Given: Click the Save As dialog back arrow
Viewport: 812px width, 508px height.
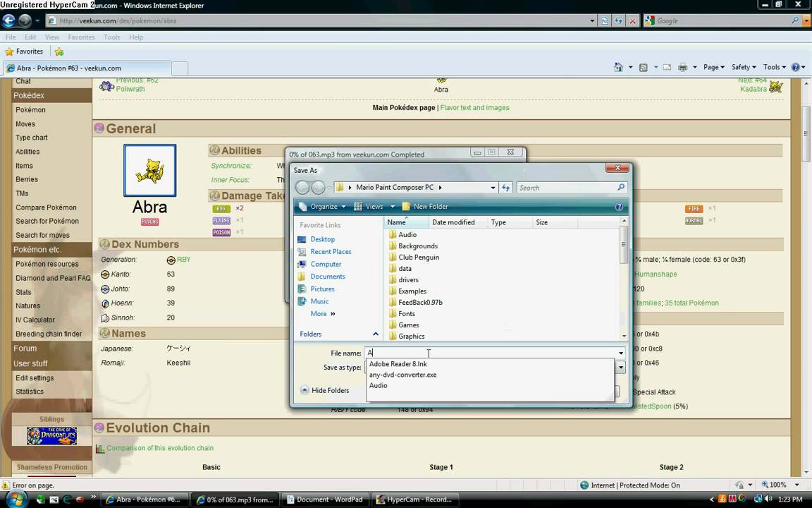Looking at the screenshot, I should point(302,188).
